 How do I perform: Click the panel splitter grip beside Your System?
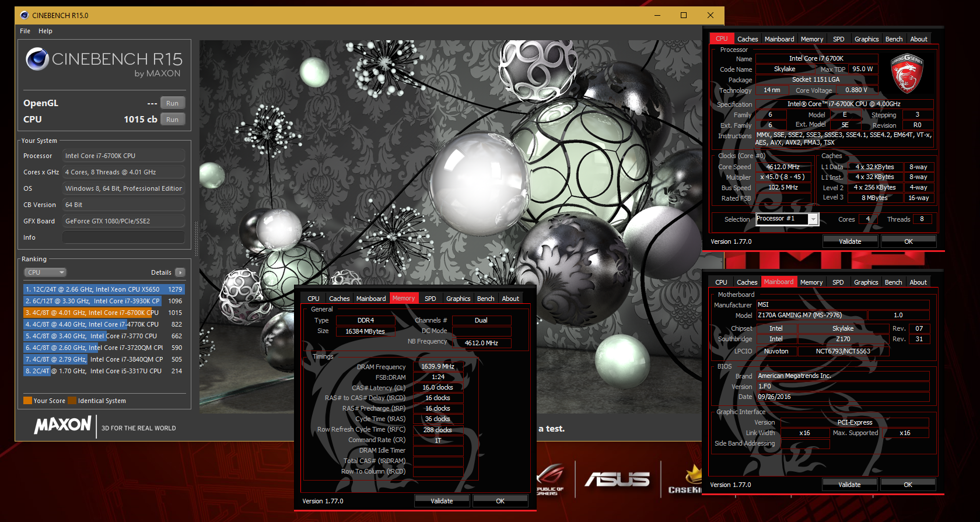(x=196, y=239)
